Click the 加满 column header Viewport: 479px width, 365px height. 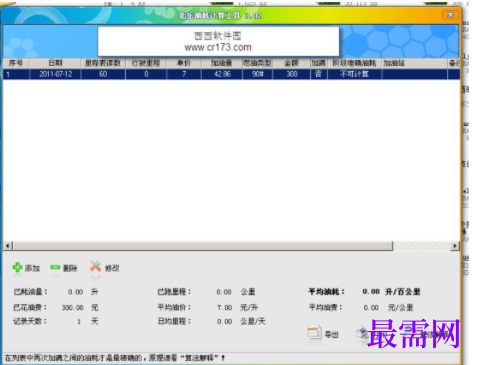point(318,63)
